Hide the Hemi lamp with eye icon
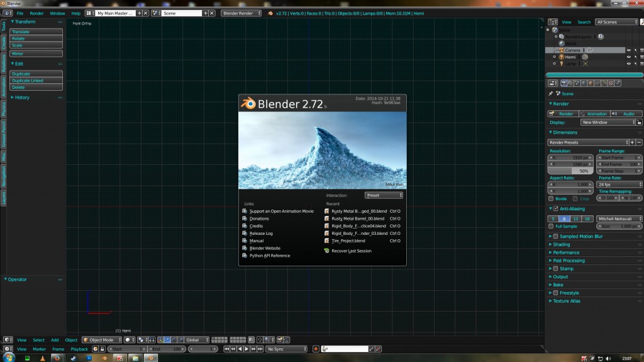 (628, 57)
